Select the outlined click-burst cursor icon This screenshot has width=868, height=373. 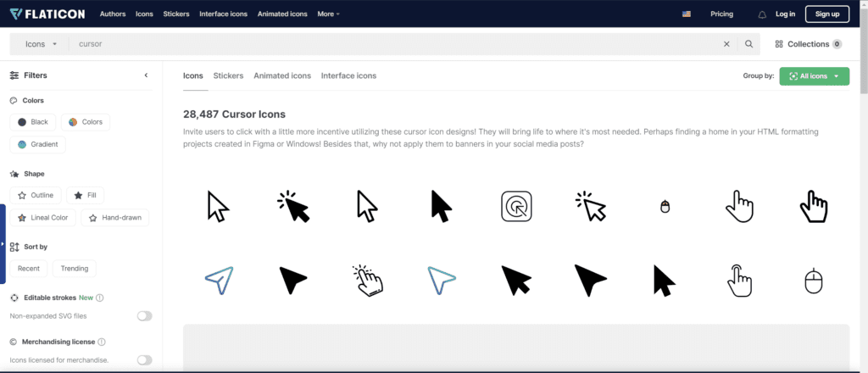coord(591,207)
